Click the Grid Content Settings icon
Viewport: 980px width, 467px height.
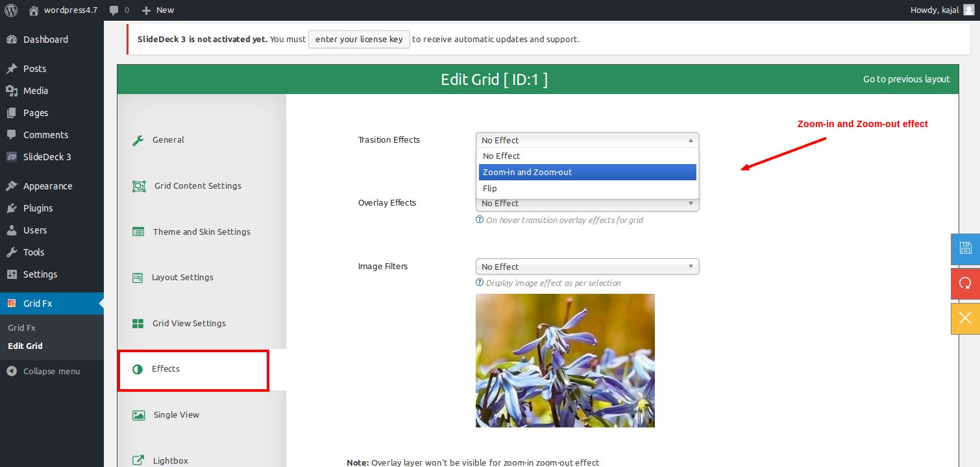(139, 186)
